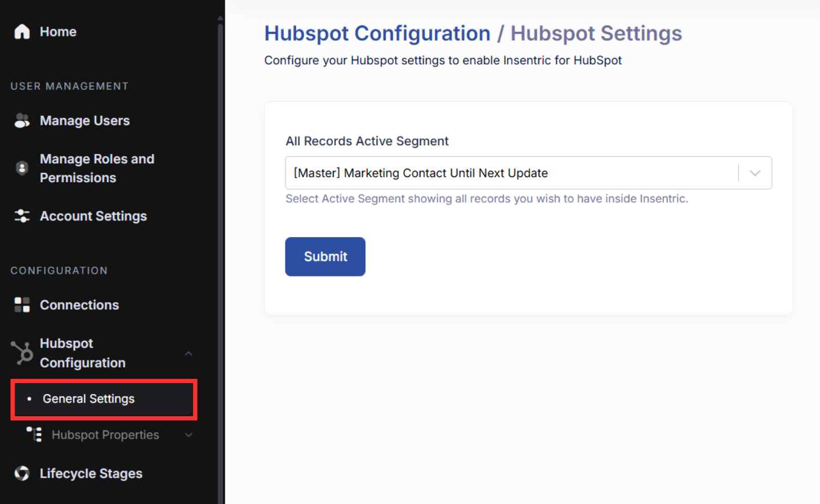
Task: Click the Hubspot Configuration breadcrumb link
Action: 378,34
